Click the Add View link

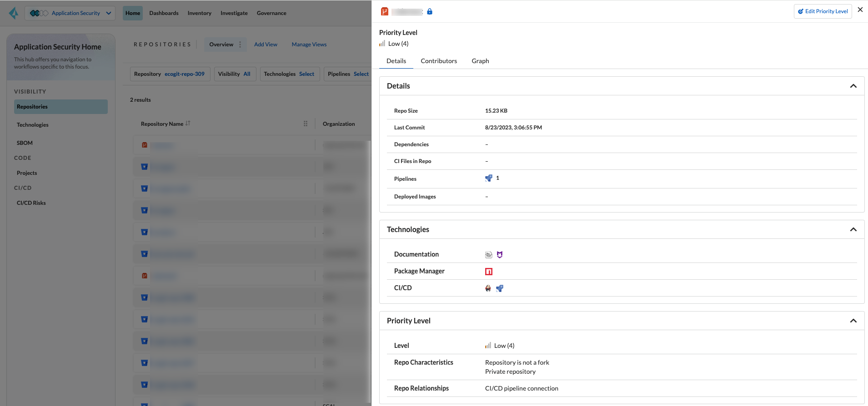click(x=266, y=45)
